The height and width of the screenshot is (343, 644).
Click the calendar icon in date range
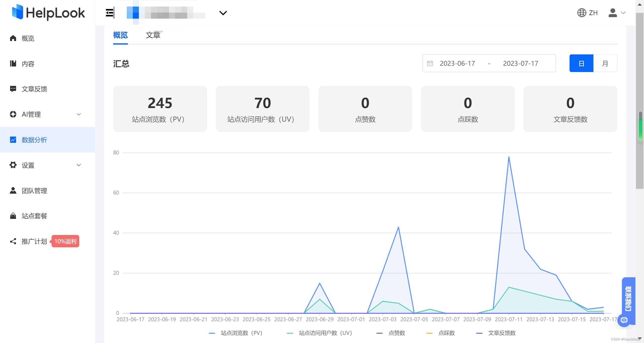430,63
